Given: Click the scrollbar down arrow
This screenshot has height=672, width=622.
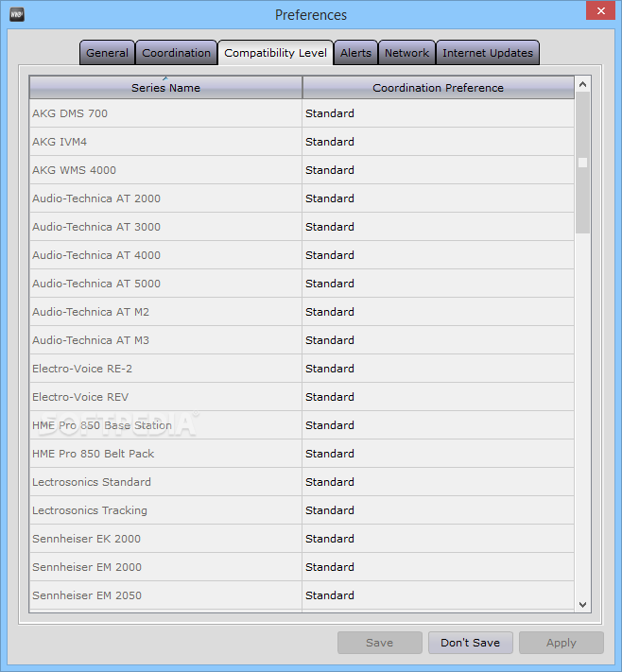Looking at the screenshot, I should point(582,604).
